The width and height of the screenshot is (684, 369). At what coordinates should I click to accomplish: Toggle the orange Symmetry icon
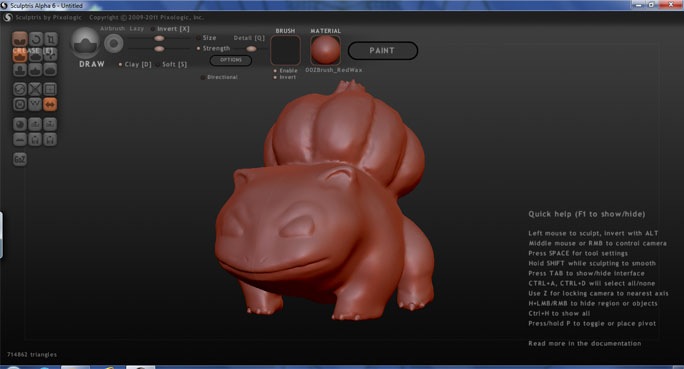[x=50, y=104]
